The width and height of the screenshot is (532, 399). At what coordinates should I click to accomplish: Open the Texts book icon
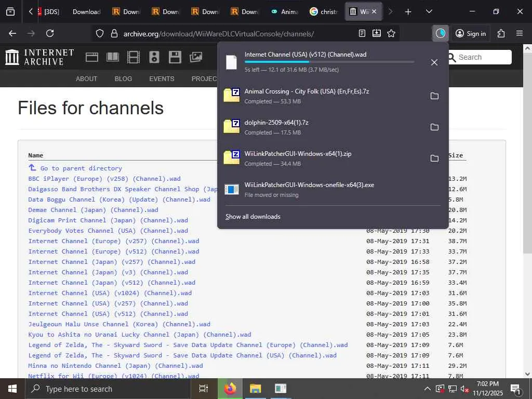[113, 57]
